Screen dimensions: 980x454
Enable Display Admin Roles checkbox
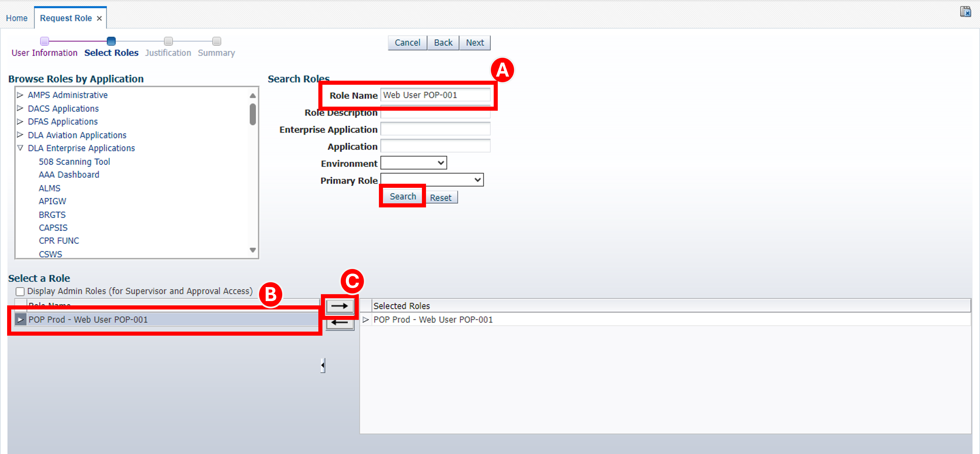(20, 291)
